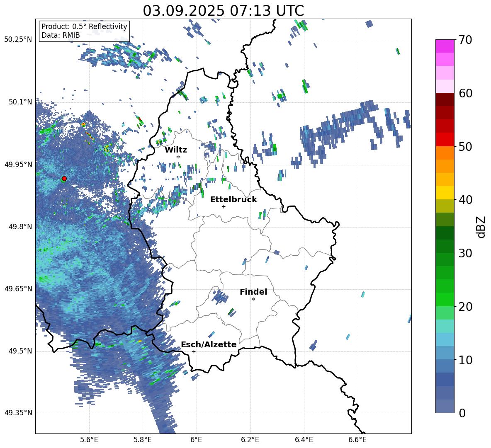Image resolution: width=491 pixels, height=448 pixels.
Task: Click the Wiltz city label
Action: tap(176, 150)
